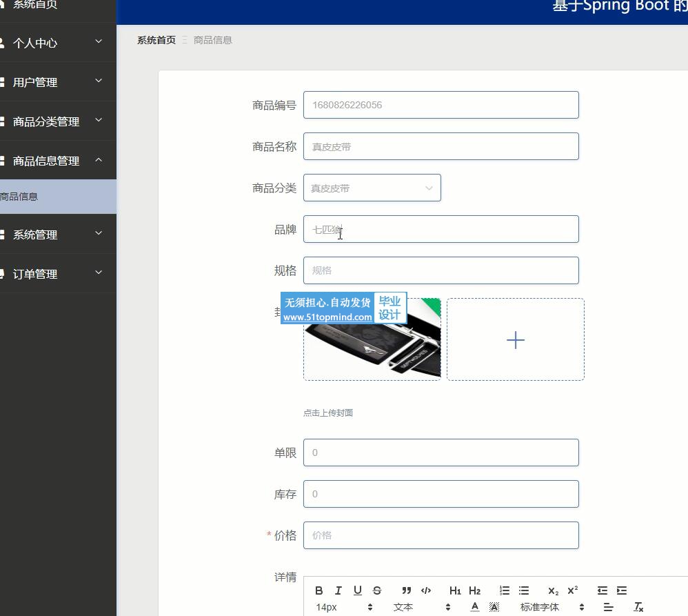
Task: Open the text background color picker
Action: click(x=494, y=607)
